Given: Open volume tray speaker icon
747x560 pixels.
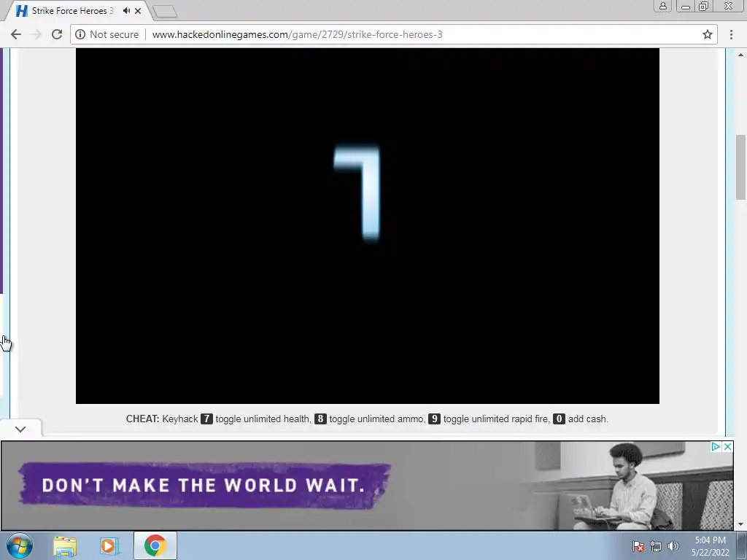Looking at the screenshot, I should point(673,547).
